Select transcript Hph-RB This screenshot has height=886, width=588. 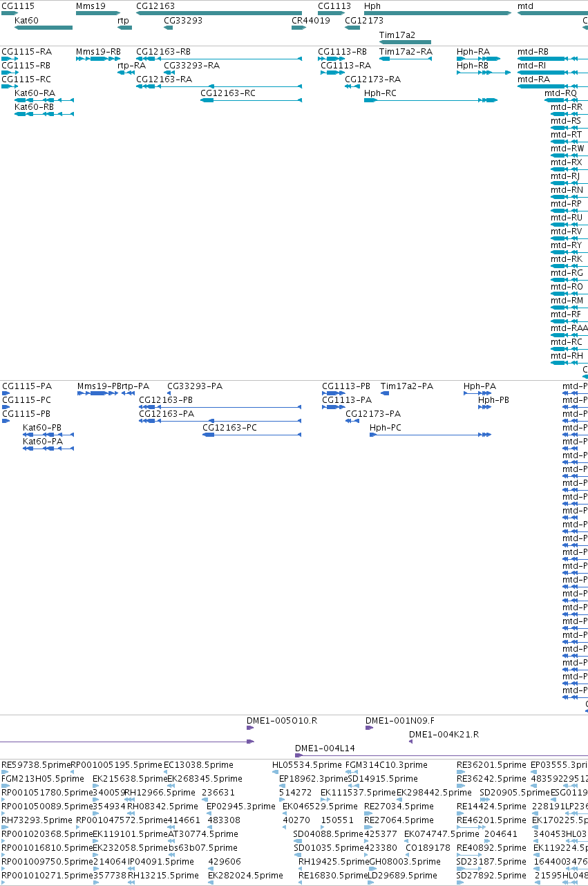[x=473, y=66]
